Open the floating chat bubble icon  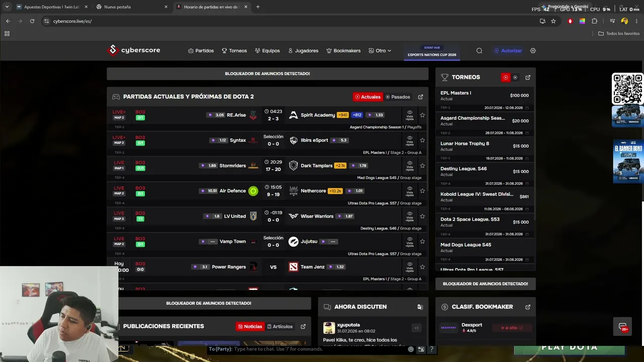point(622,326)
